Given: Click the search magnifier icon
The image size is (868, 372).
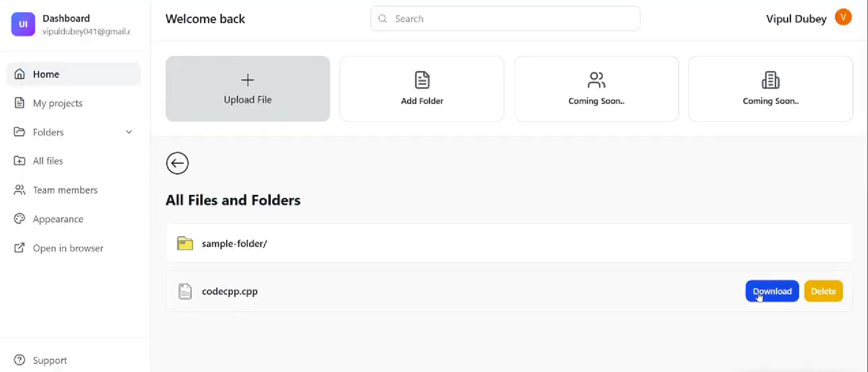Looking at the screenshot, I should tap(383, 19).
